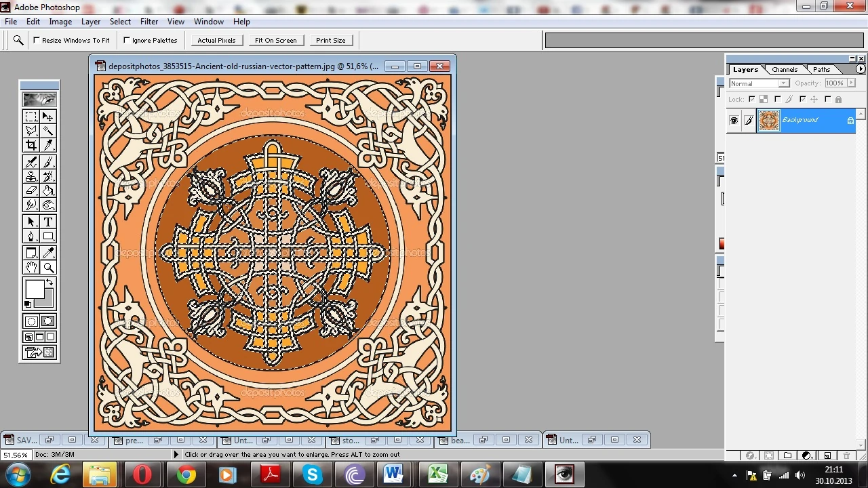The image size is (868, 488).
Task: Select the Type tool
Action: (48, 222)
